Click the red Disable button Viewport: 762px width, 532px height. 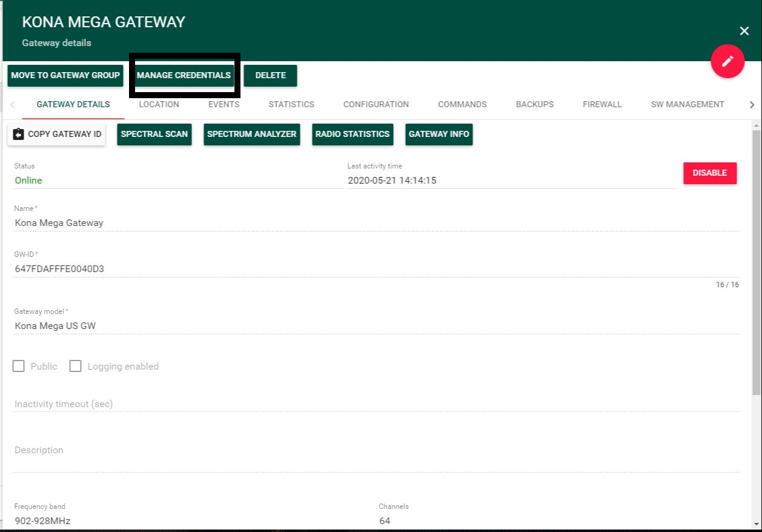pyautogui.click(x=709, y=173)
